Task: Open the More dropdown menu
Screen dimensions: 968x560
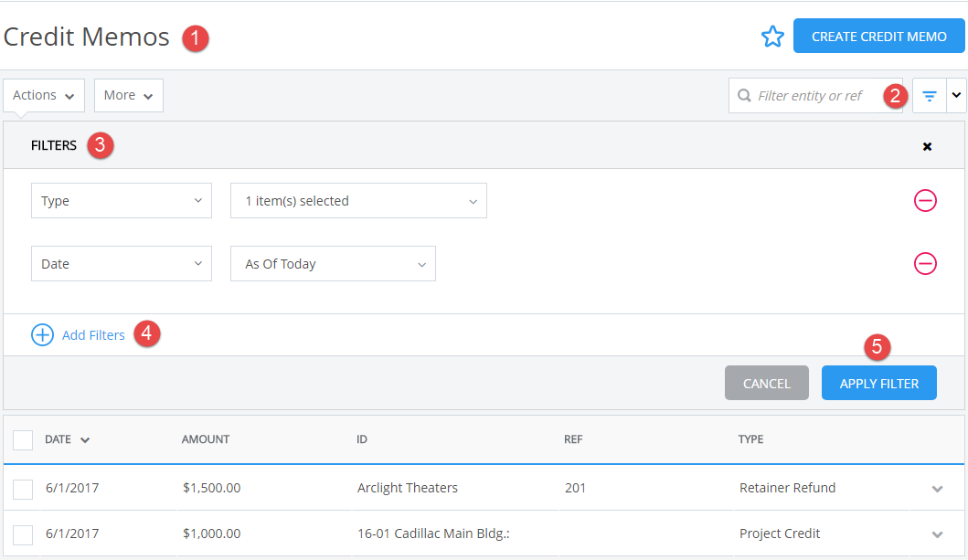Action: [128, 96]
